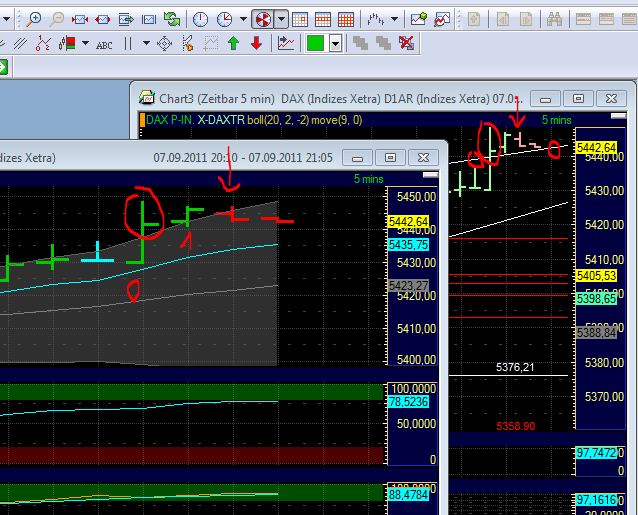This screenshot has width=638, height=515.
Task: Click the clock with red segment icon
Action: pos(224,19)
